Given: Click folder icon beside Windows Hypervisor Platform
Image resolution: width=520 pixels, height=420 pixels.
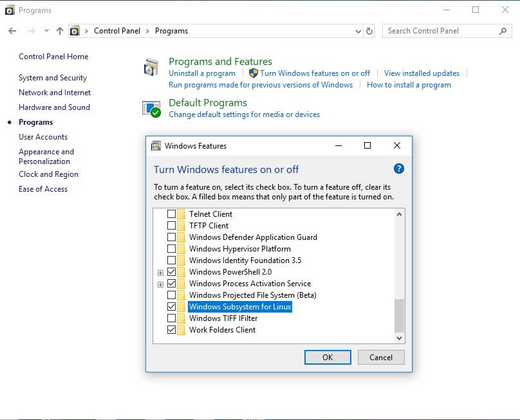Looking at the screenshot, I should (x=181, y=249).
